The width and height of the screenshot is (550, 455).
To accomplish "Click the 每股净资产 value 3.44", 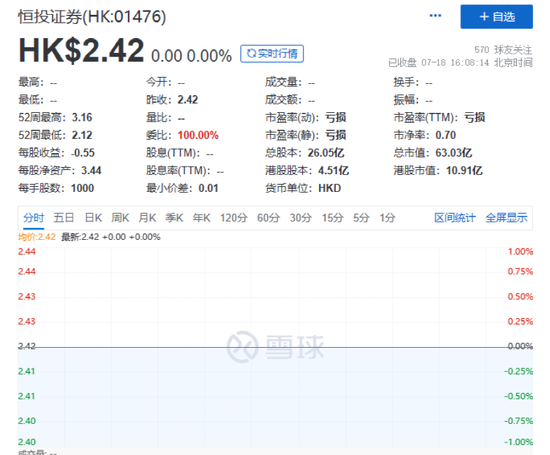I will [91, 170].
